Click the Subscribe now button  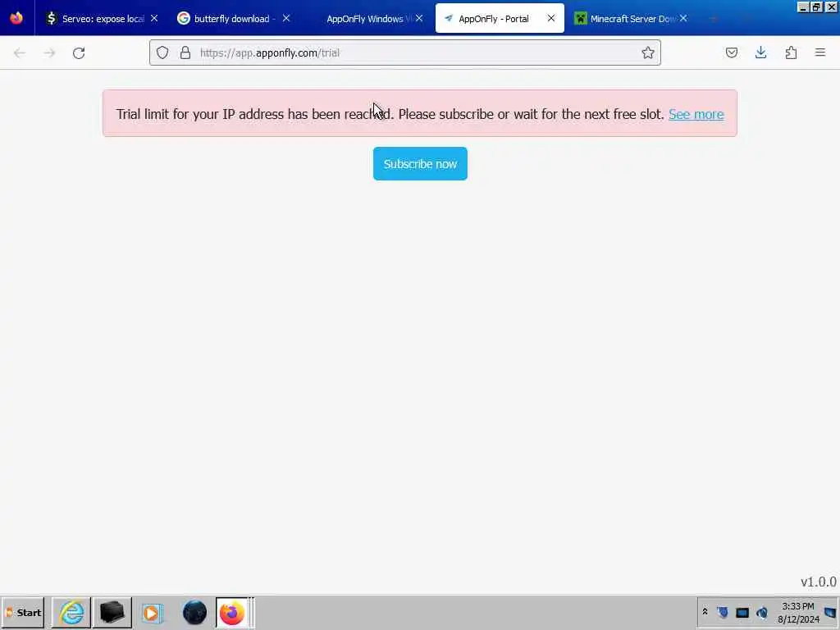point(420,164)
